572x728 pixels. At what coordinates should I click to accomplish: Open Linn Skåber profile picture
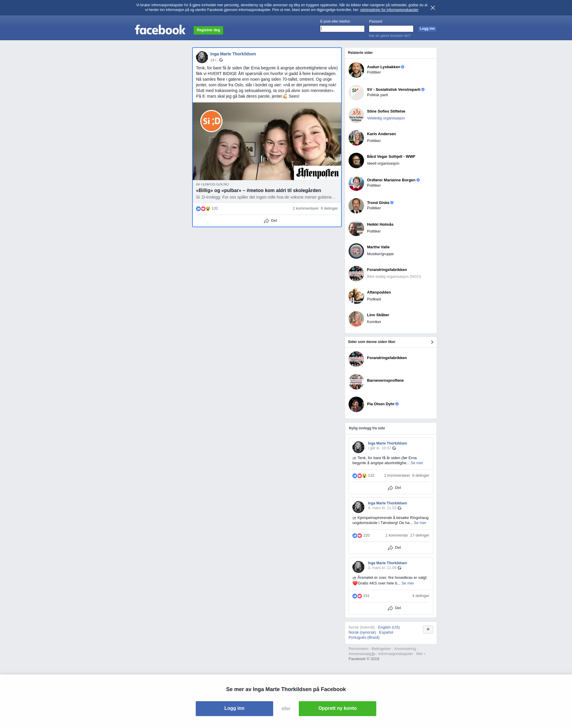point(356,319)
